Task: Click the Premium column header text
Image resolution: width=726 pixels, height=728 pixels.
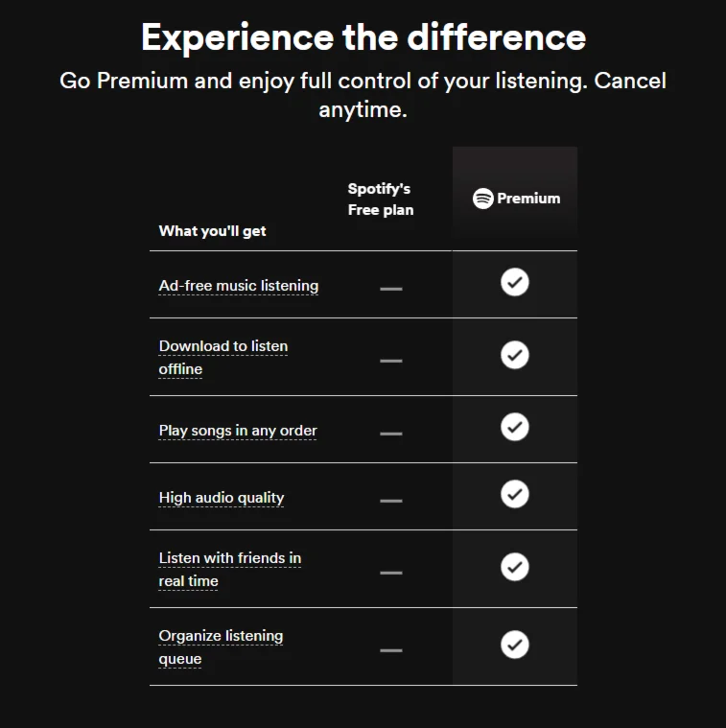Action: click(x=528, y=199)
